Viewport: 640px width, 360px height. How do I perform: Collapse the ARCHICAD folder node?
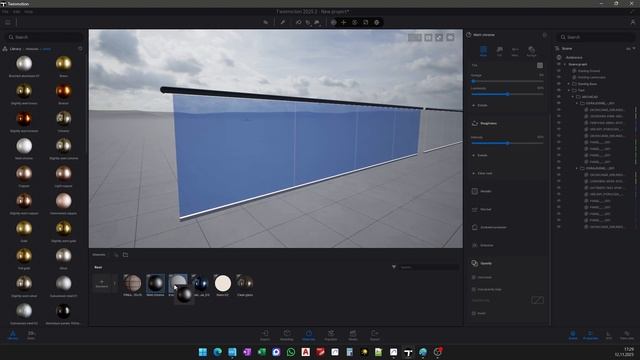point(573,97)
